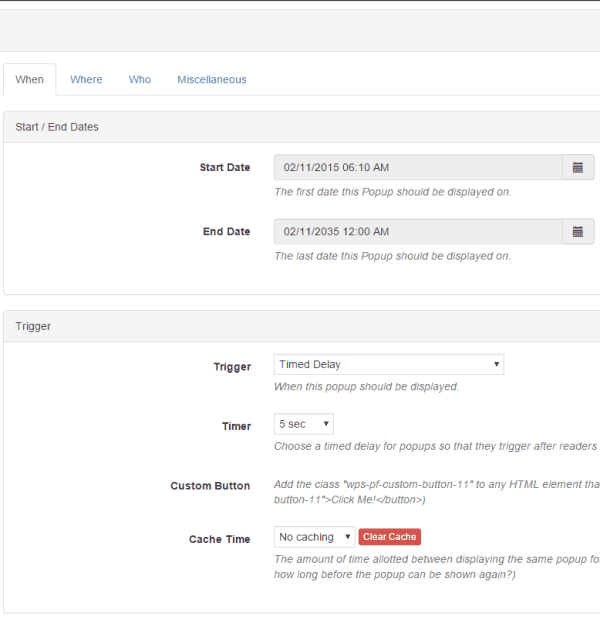This screenshot has height=627, width=600.
Task: Open the Start Date calendar picker icon
Action: pyautogui.click(x=578, y=167)
